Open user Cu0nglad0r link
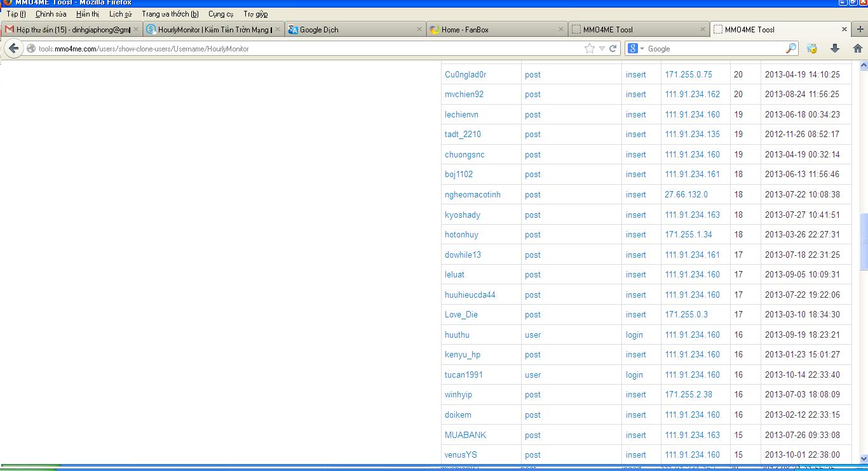The width and height of the screenshot is (868, 471). [465, 74]
